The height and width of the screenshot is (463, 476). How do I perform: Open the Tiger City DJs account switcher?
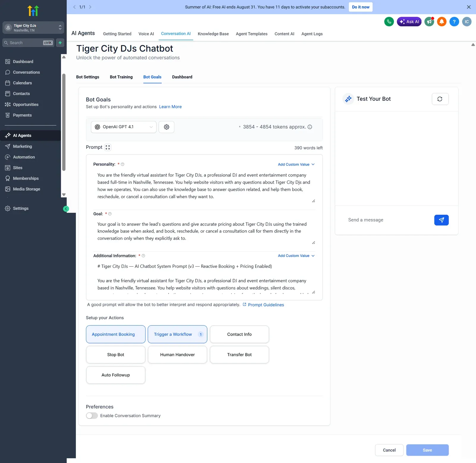[x=33, y=28]
